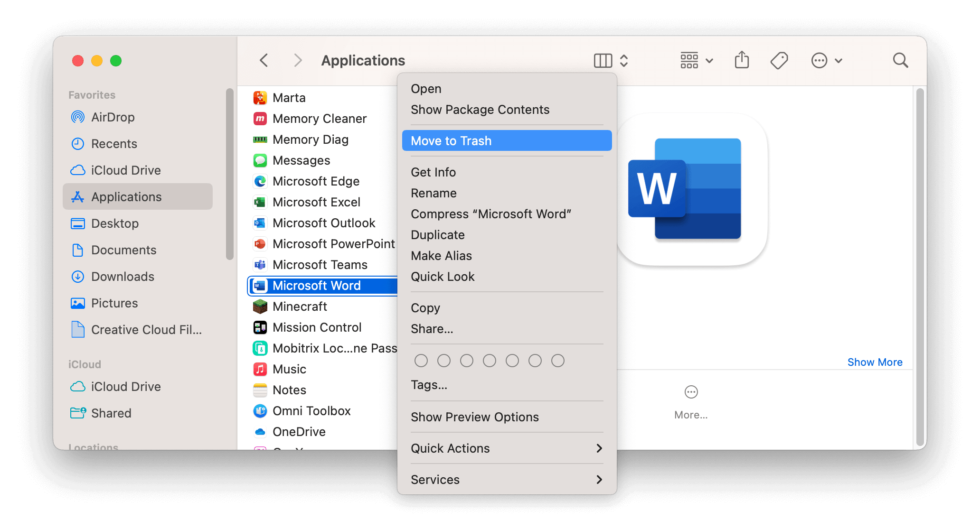980x520 pixels.
Task: Choose Open from the context menu
Action: coord(507,89)
